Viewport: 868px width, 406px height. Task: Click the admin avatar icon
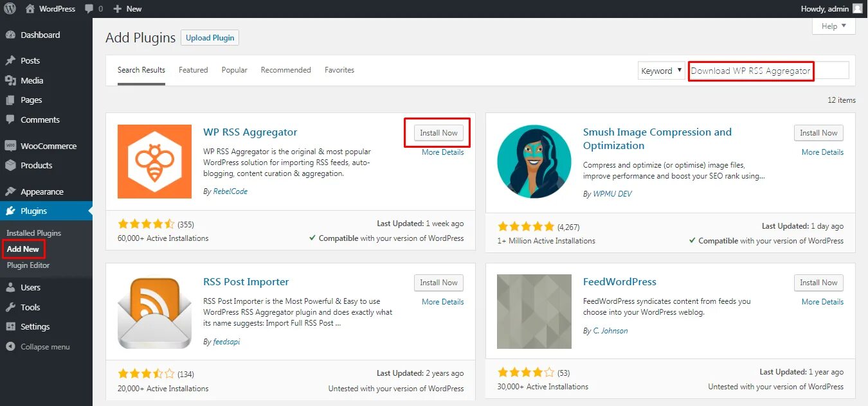[x=858, y=8]
